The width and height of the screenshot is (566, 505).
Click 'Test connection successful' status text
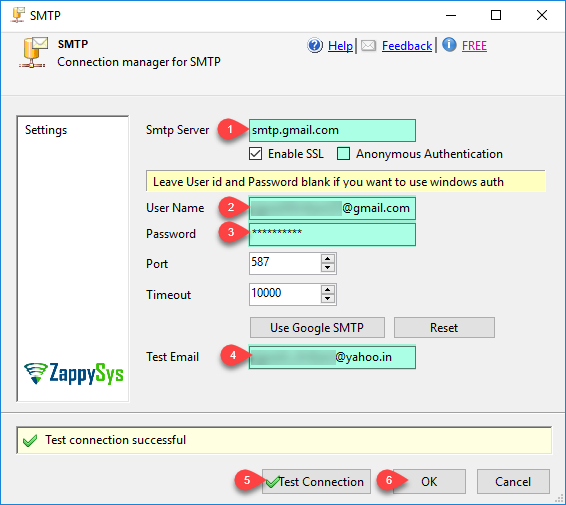116,440
